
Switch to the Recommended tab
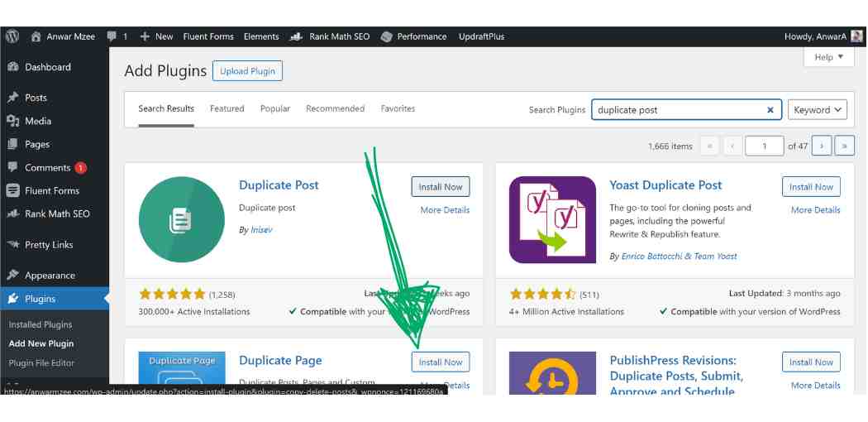[x=336, y=108]
